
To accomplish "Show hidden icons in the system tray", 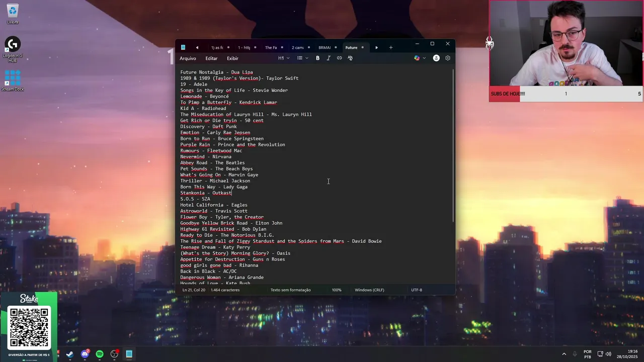I will pos(564,354).
